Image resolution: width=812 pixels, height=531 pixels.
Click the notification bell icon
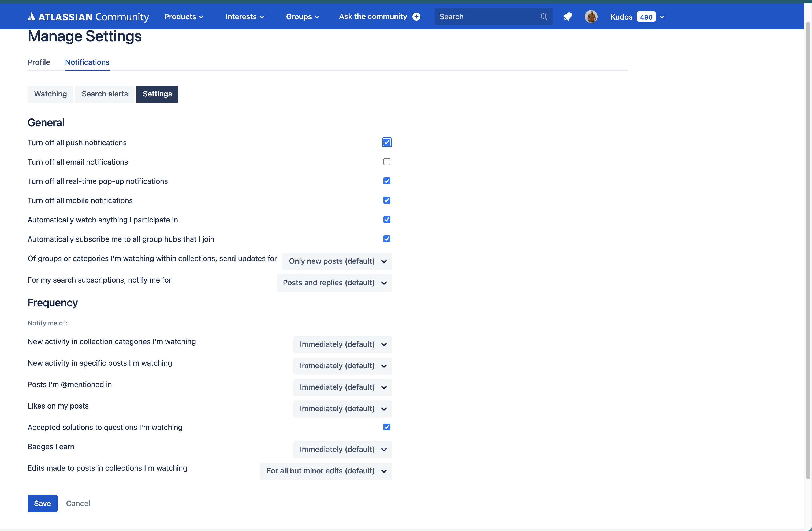click(x=567, y=16)
